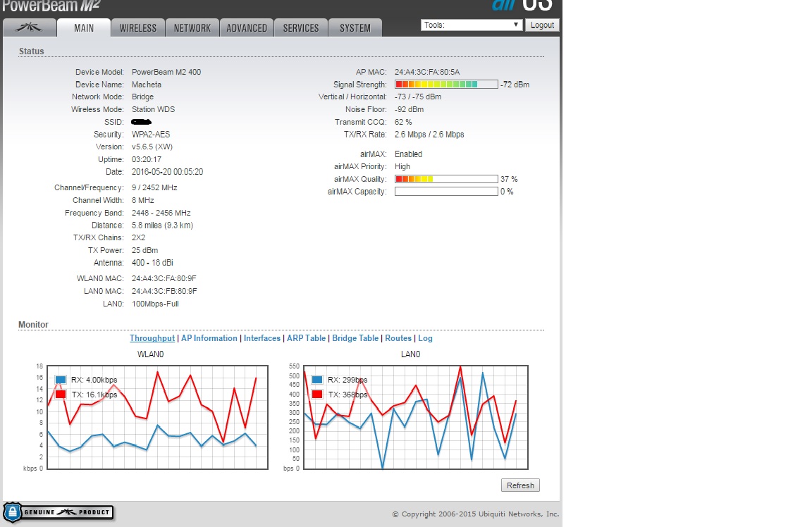Open the NETWORK tab

[192, 28]
